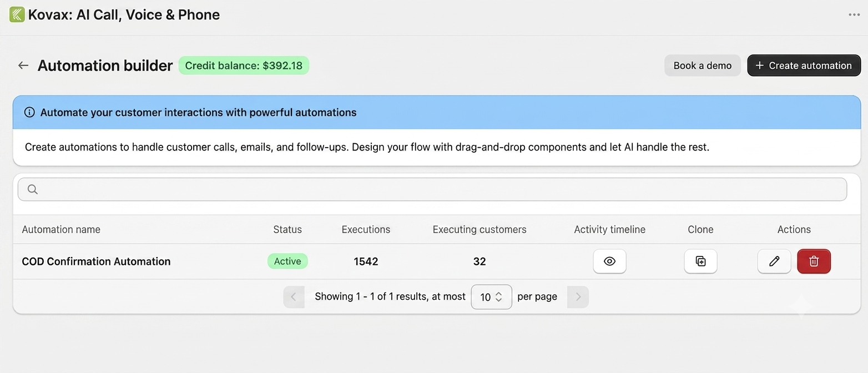Click the Kovax app logo icon
868x373 pixels.
pos(17,14)
